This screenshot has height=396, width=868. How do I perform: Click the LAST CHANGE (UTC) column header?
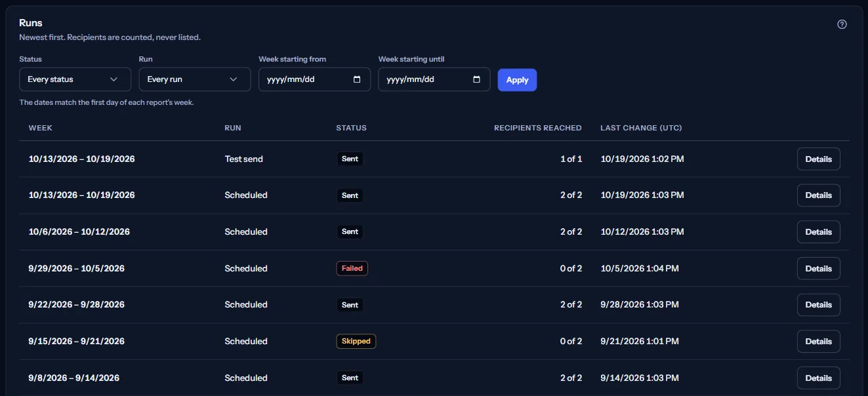pos(641,128)
